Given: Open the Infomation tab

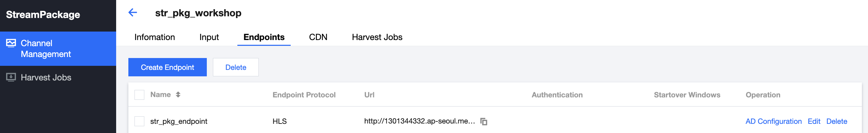Looking at the screenshot, I should [x=155, y=37].
